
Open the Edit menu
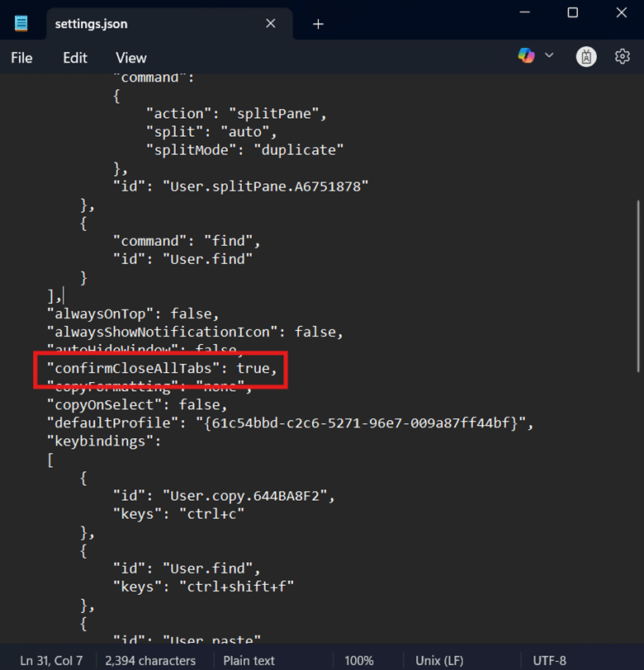[x=75, y=58]
